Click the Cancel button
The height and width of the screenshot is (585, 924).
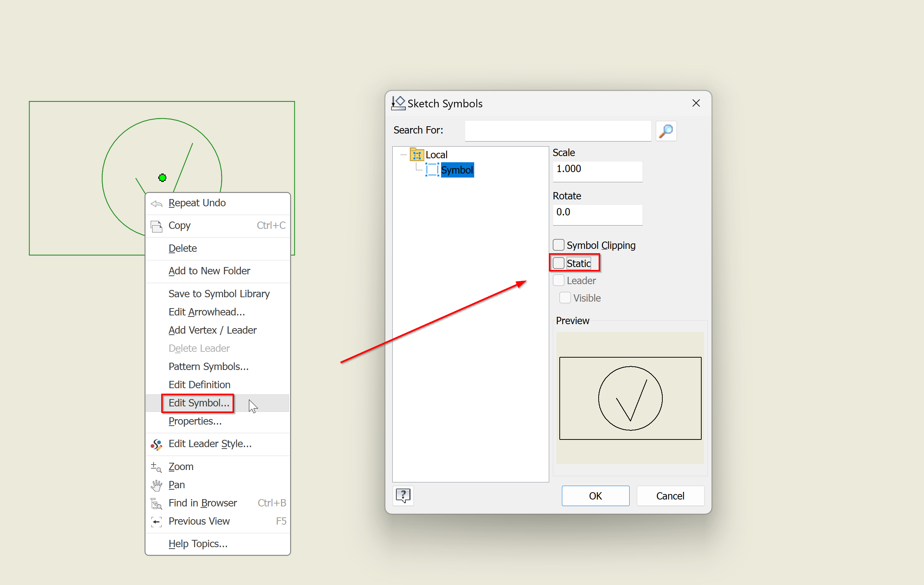tap(670, 496)
